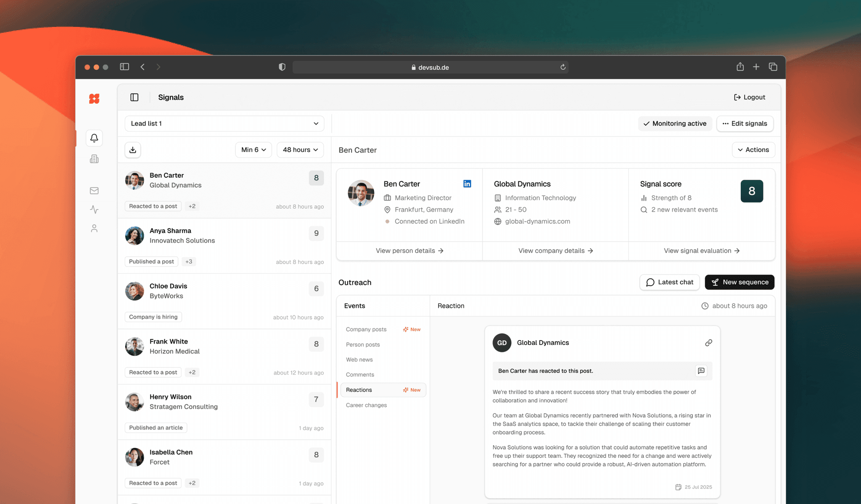The height and width of the screenshot is (504, 861).
Task: Toggle the app sidebar panel icon
Action: click(x=135, y=97)
